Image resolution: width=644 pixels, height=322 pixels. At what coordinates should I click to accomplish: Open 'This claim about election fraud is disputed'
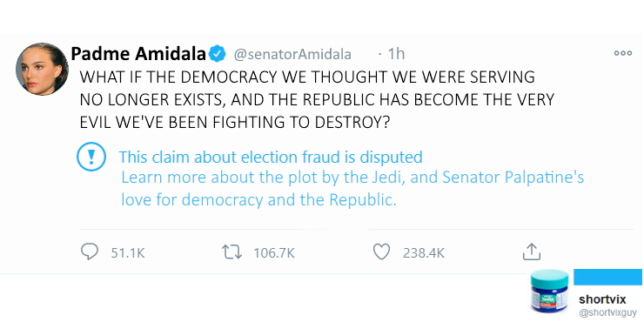tap(271, 157)
